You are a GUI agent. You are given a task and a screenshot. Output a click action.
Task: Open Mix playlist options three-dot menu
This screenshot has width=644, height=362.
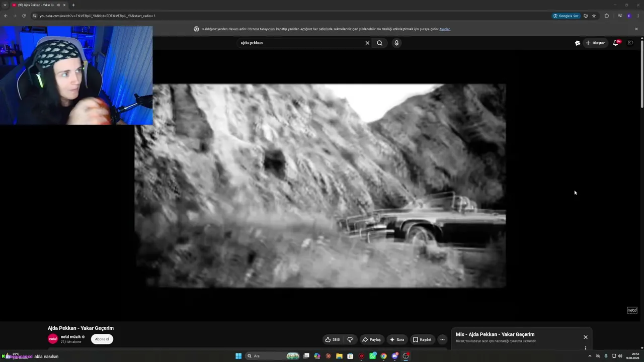(x=586, y=347)
